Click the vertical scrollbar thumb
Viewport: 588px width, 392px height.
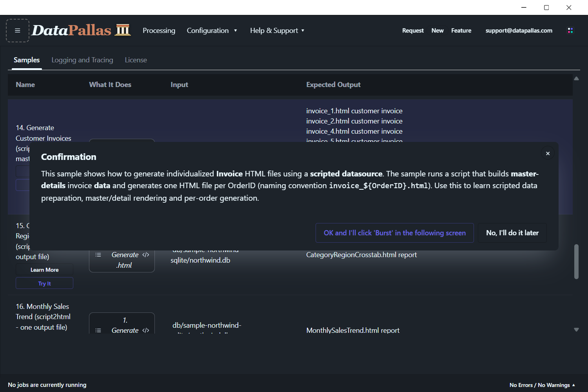(x=576, y=261)
